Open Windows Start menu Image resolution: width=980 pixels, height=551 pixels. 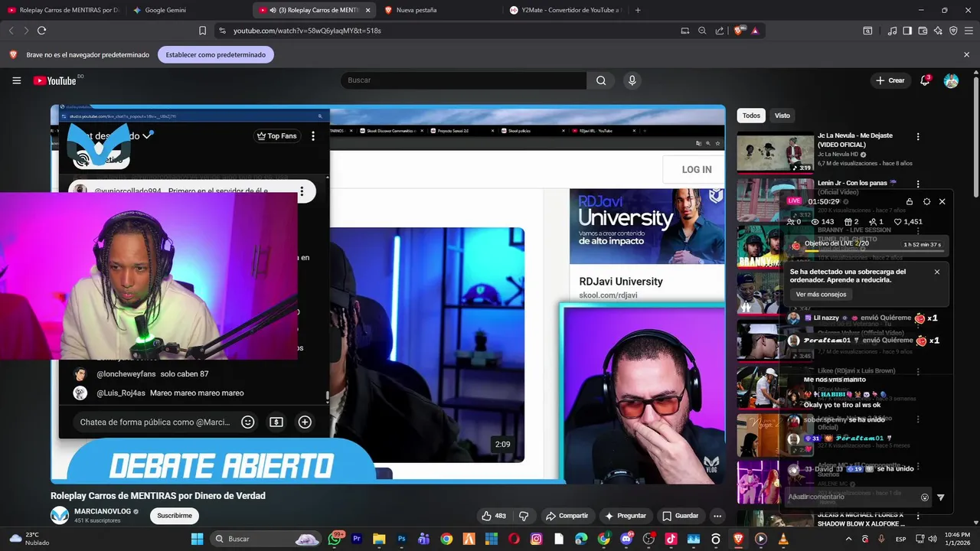pyautogui.click(x=197, y=539)
